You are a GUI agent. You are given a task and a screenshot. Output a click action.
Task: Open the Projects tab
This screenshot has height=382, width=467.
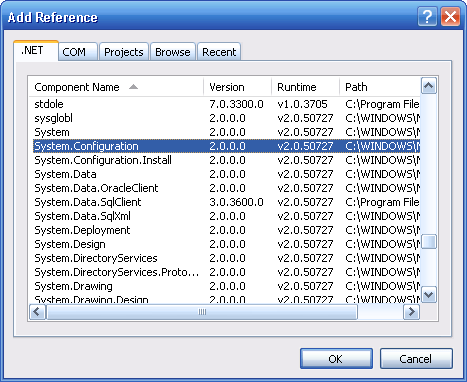pos(124,52)
